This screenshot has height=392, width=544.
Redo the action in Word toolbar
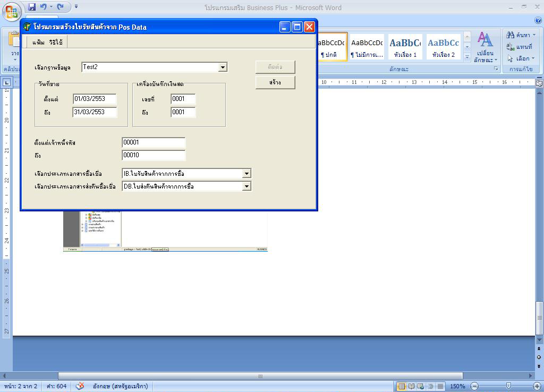click(61, 7)
